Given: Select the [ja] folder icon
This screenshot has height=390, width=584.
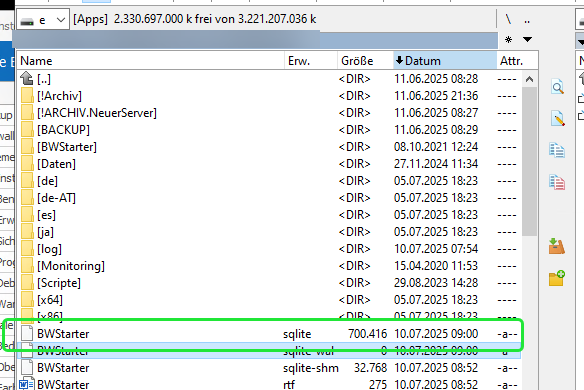Looking at the screenshot, I should (27, 232).
